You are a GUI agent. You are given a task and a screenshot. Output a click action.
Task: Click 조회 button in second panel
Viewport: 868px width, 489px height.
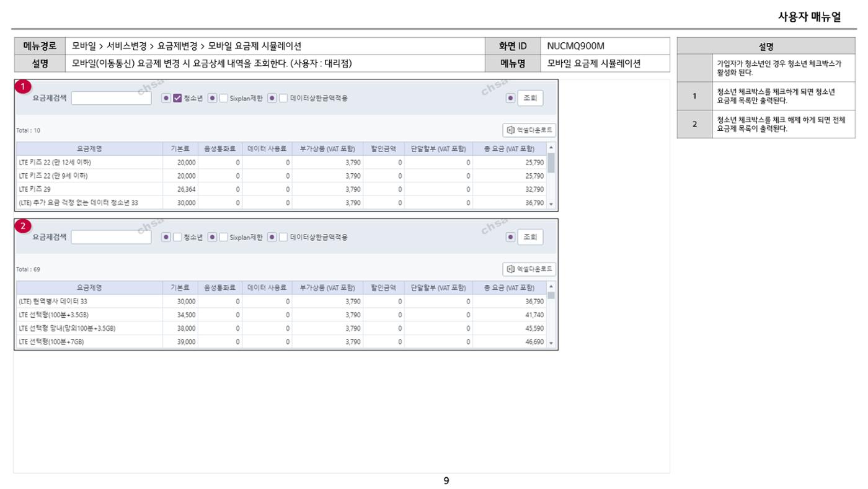tap(530, 237)
